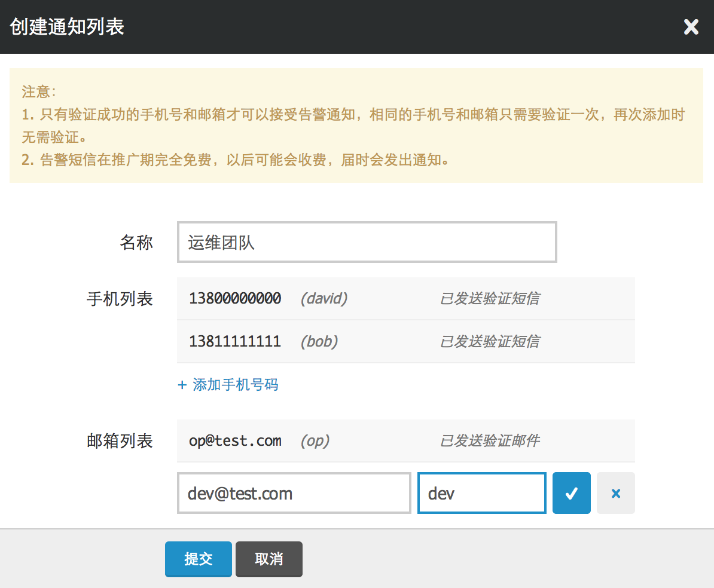Click the email remark field containing dev
The height and width of the screenshot is (588, 714).
click(x=481, y=493)
